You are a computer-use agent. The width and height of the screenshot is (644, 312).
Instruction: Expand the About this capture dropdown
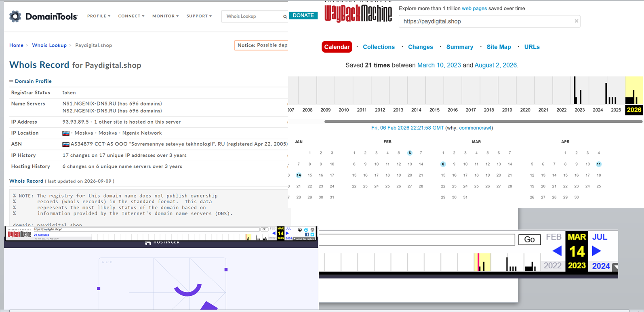coord(304,239)
